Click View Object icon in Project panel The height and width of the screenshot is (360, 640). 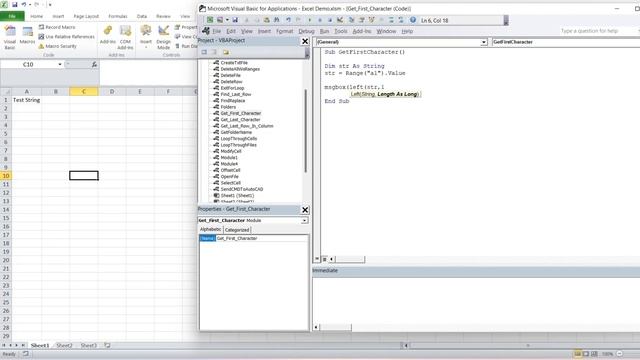point(214,52)
